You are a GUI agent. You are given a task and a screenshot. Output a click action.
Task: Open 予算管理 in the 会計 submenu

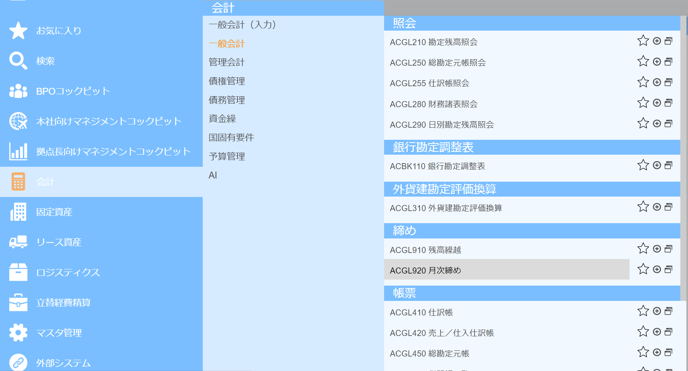pos(226,157)
